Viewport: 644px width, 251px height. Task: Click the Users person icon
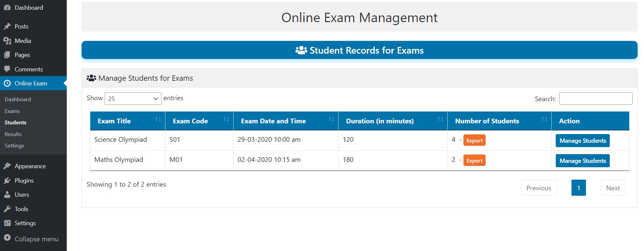point(7,194)
